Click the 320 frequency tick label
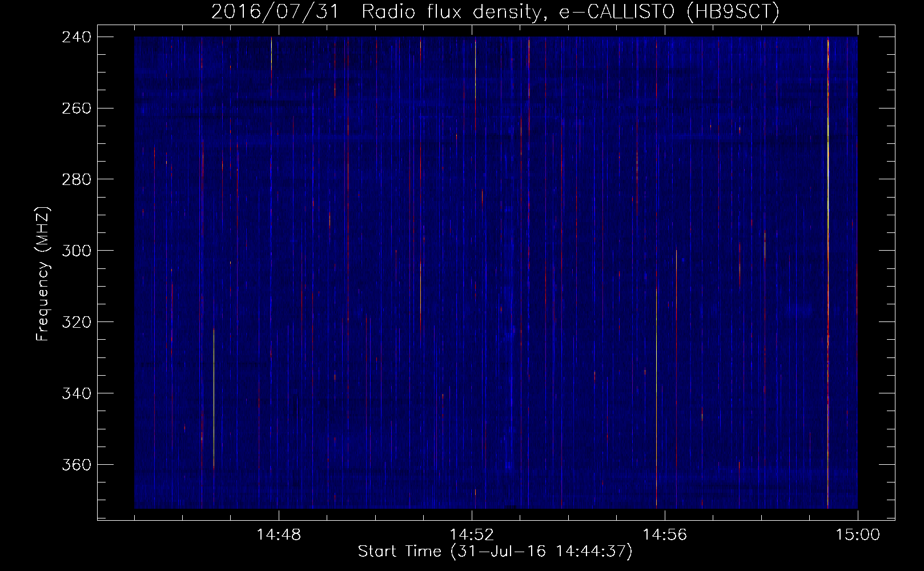This screenshot has height=571, width=924. pyautogui.click(x=76, y=322)
